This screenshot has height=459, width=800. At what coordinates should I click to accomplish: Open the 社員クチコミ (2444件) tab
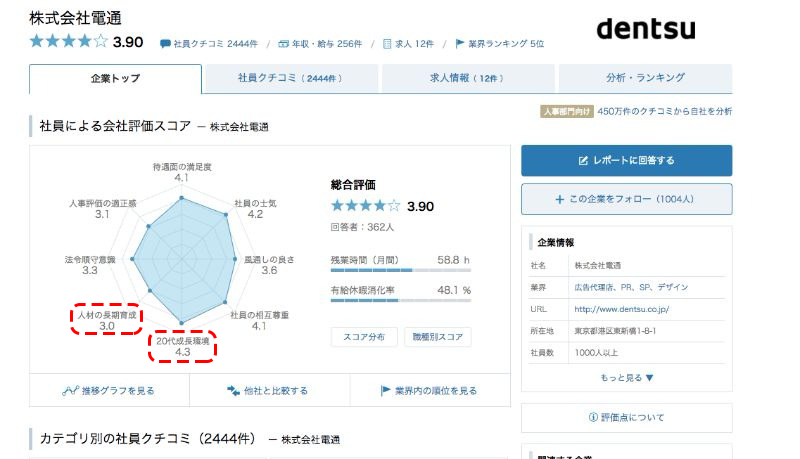pyautogui.click(x=290, y=78)
